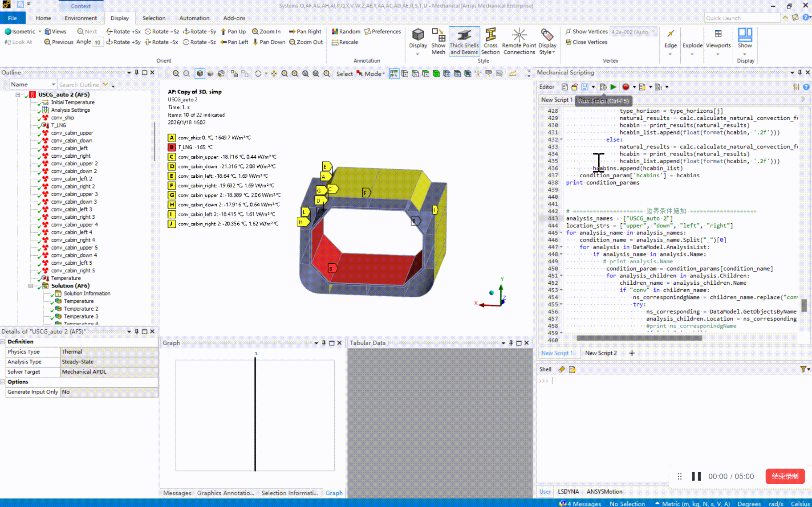The width and height of the screenshot is (812, 507).
Task: Select the Rotate tool in graphics toolbar
Action: pos(258,74)
